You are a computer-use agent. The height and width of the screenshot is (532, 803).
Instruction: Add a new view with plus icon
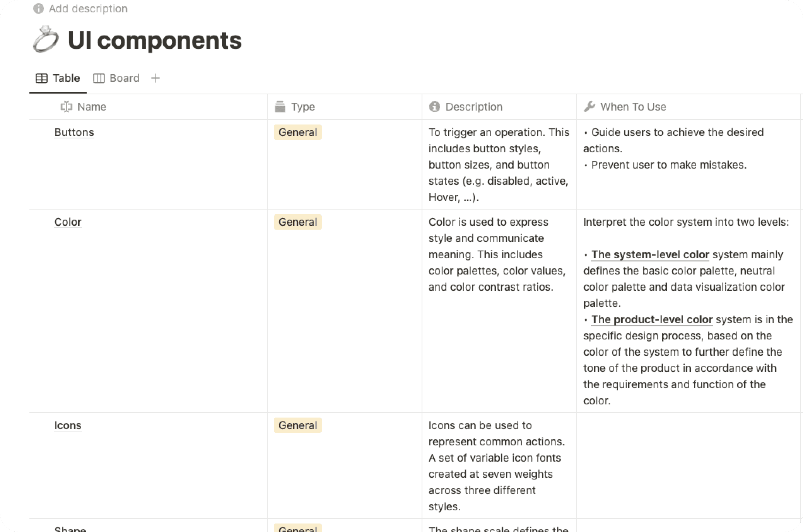155,78
